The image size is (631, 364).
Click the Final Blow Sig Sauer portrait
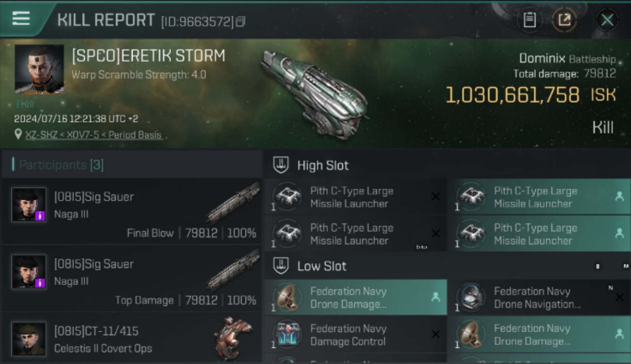pyautogui.click(x=29, y=204)
